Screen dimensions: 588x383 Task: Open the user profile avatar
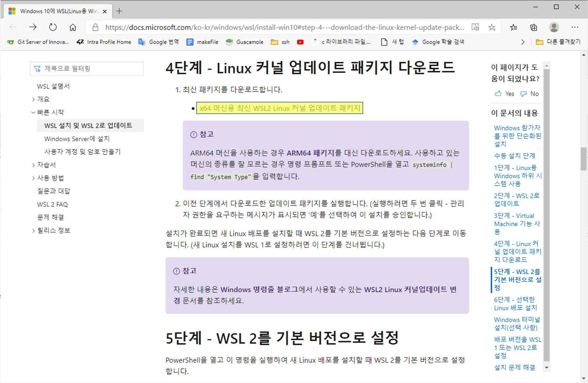coord(554,27)
